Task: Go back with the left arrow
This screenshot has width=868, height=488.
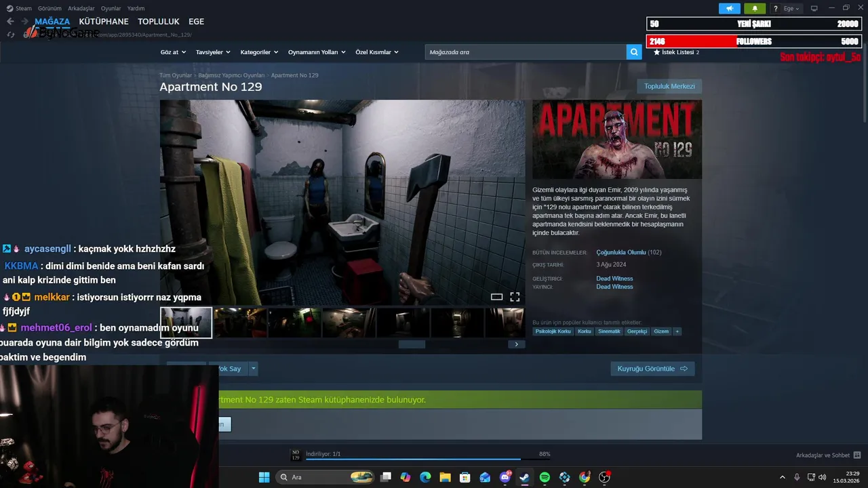Action: click(10, 22)
